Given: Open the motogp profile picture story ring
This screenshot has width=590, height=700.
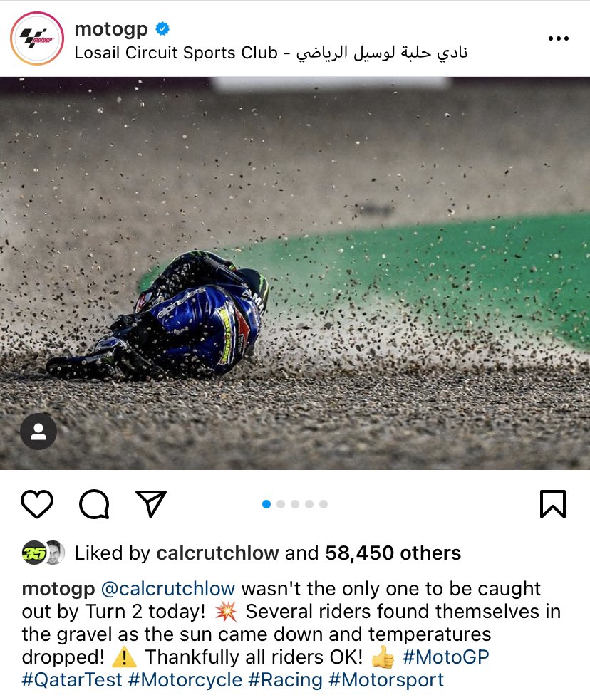Looking at the screenshot, I should (x=37, y=38).
